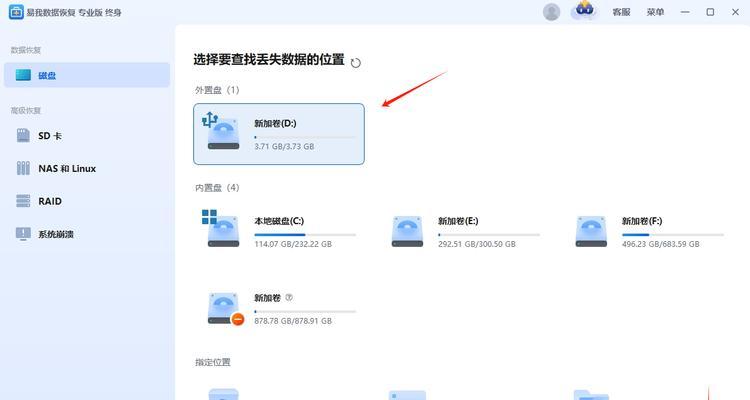Image resolution: width=750 pixels, height=400 pixels.
Task: Click 114.07 GB/232.22 GB text
Action: (293, 244)
